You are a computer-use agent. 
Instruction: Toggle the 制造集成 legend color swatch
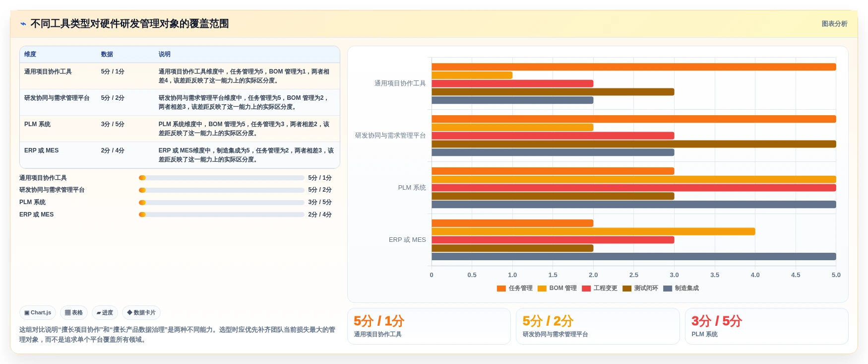(x=667, y=289)
